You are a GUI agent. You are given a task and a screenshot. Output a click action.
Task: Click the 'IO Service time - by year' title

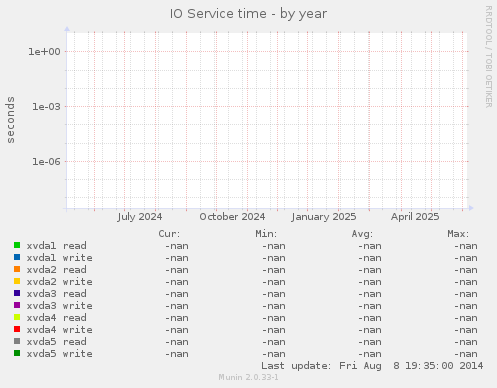pyautogui.click(x=248, y=14)
